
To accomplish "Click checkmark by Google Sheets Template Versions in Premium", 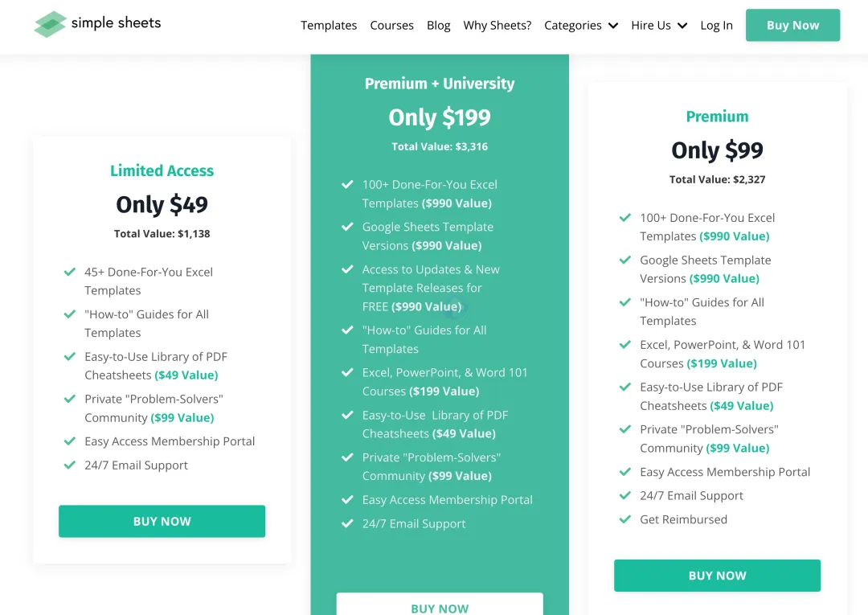I will [625, 260].
